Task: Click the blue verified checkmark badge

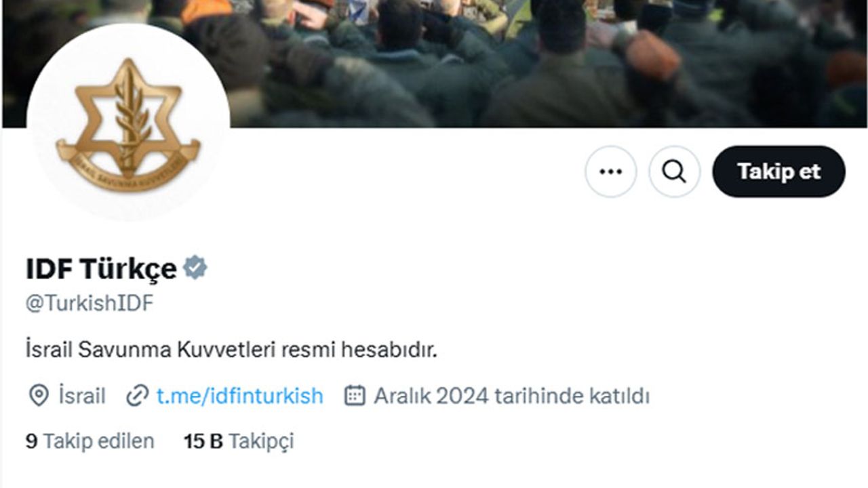Action: [x=195, y=268]
